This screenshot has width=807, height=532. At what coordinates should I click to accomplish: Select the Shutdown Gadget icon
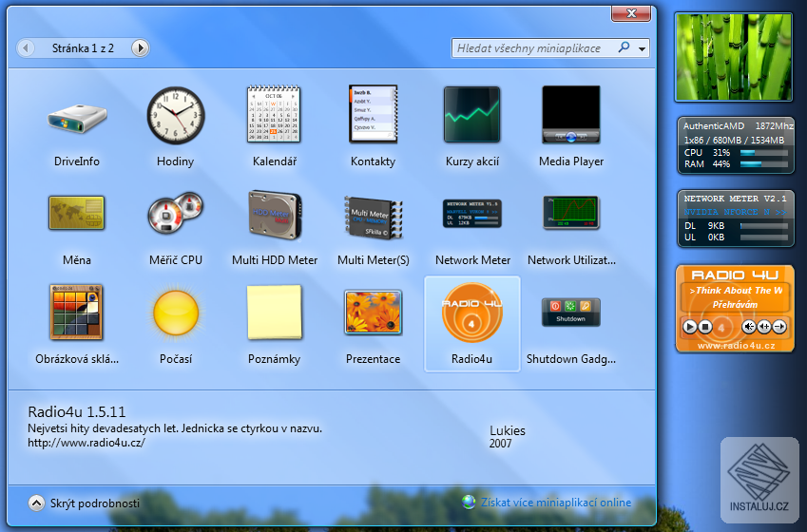570,313
